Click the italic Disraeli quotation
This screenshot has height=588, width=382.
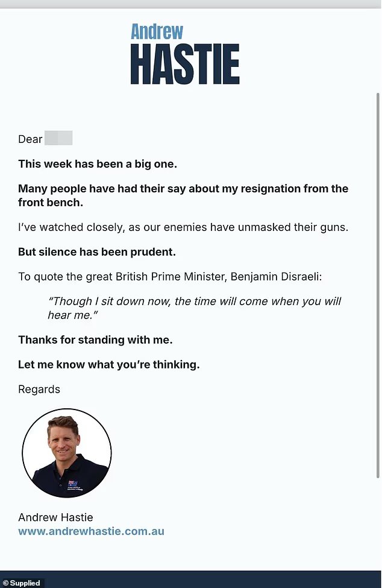tap(194, 308)
